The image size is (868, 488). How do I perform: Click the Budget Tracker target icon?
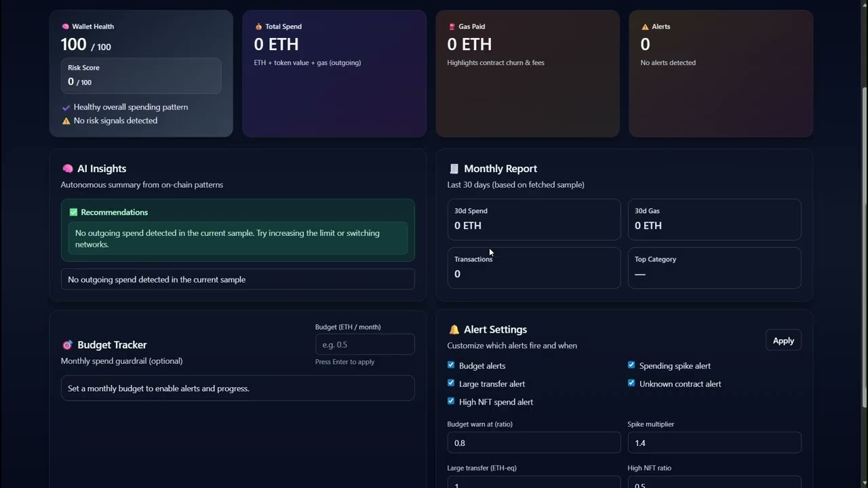click(x=67, y=345)
